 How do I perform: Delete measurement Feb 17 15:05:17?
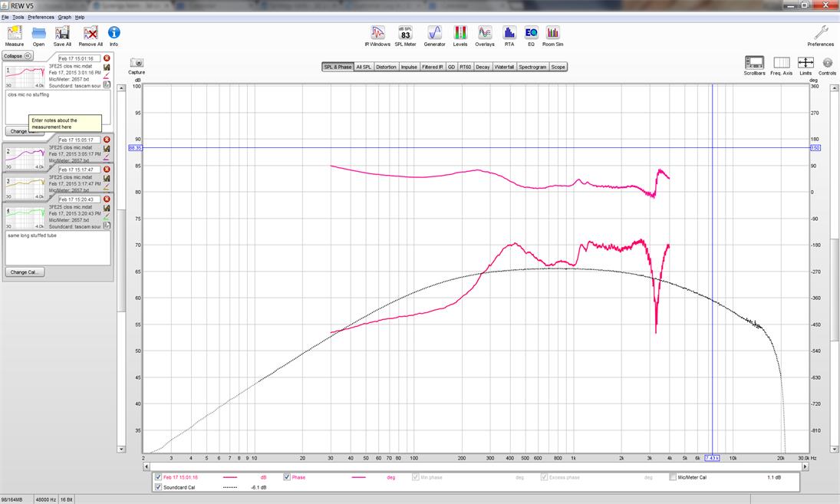[x=107, y=140]
